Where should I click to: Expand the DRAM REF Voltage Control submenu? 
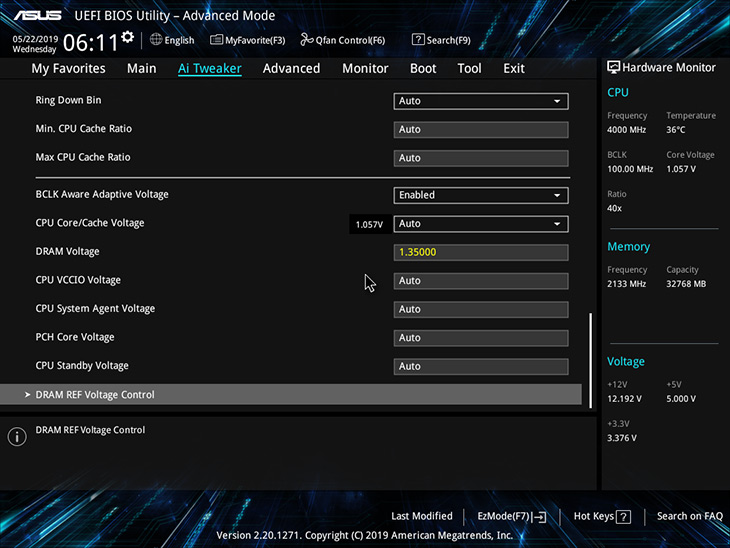pos(291,394)
